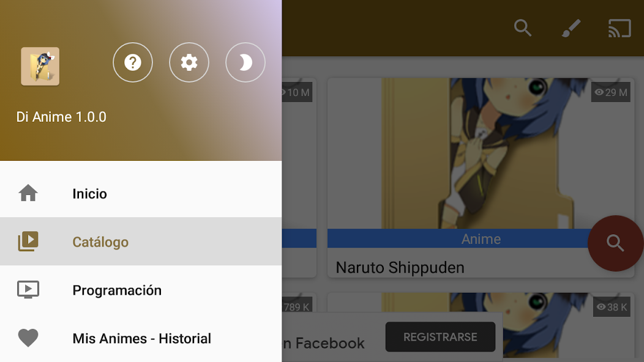
Task: Open the Naruto Shippuden anime page
Action: tap(400, 267)
